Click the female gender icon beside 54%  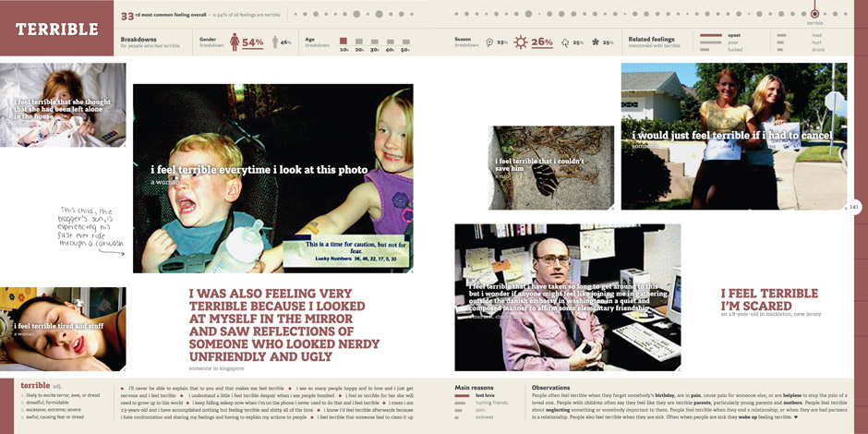[235, 42]
